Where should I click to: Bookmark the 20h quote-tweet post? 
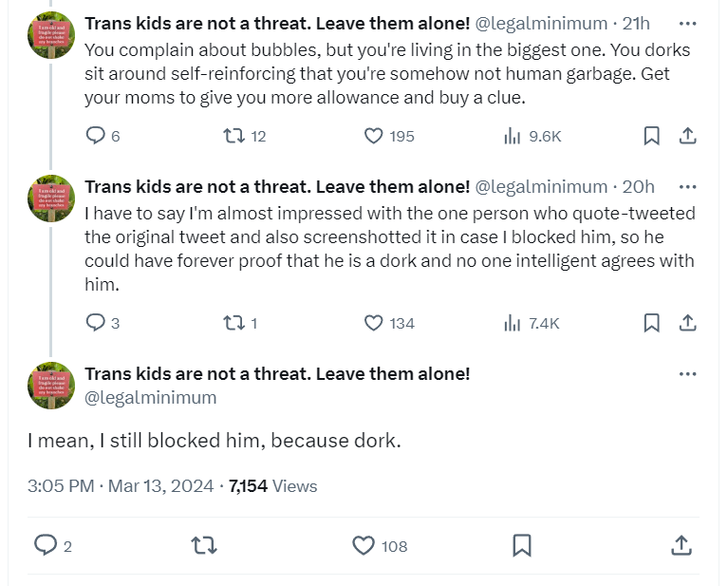[x=651, y=323]
